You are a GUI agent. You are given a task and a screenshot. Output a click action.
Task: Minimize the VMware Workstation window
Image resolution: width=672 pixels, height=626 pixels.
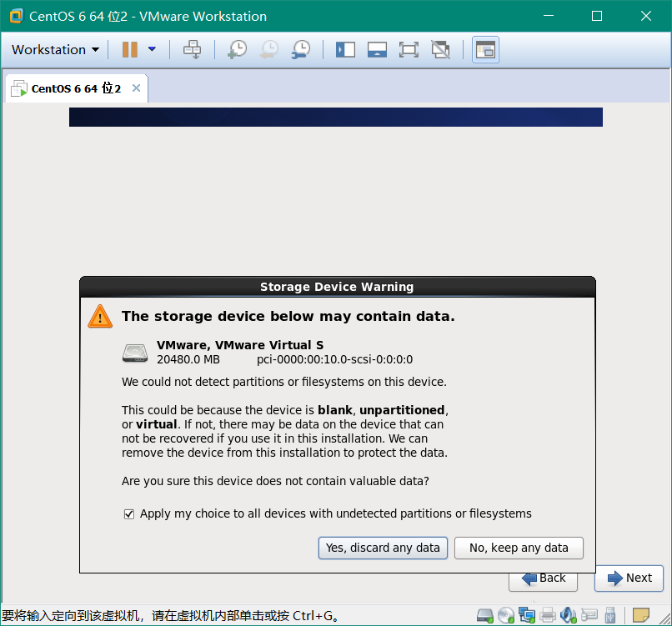549,16
